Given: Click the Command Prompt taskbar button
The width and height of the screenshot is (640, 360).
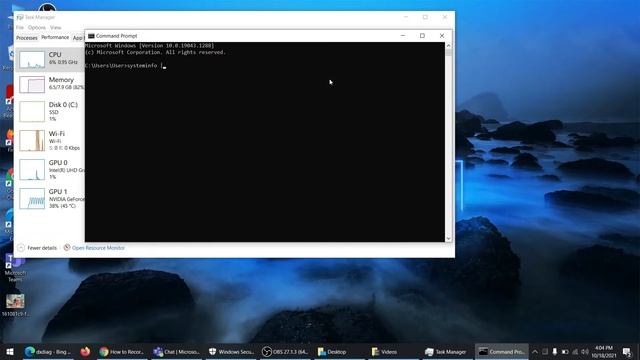Looking at the screenshot, I should (x=502, y=351).
